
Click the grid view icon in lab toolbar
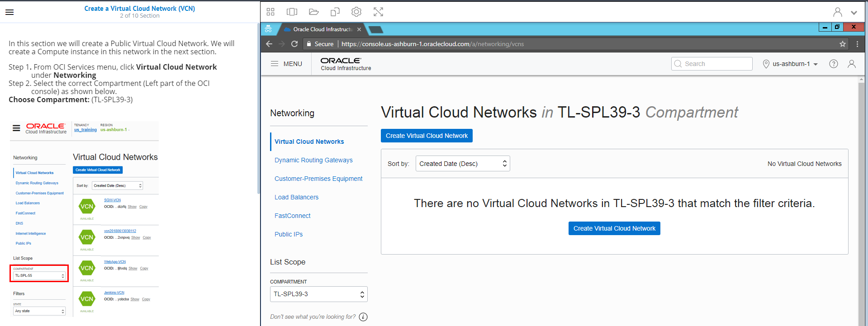[270, 12]
